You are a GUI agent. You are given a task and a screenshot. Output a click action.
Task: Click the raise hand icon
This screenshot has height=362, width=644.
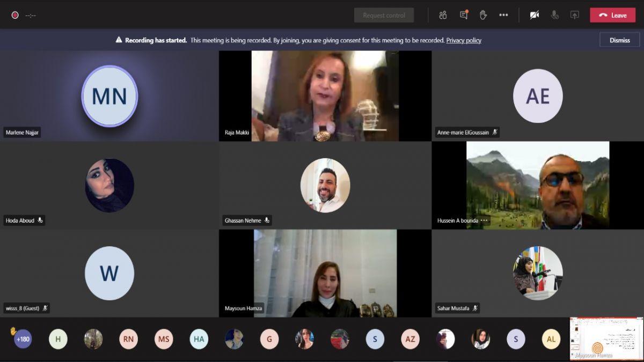(483, 15)
